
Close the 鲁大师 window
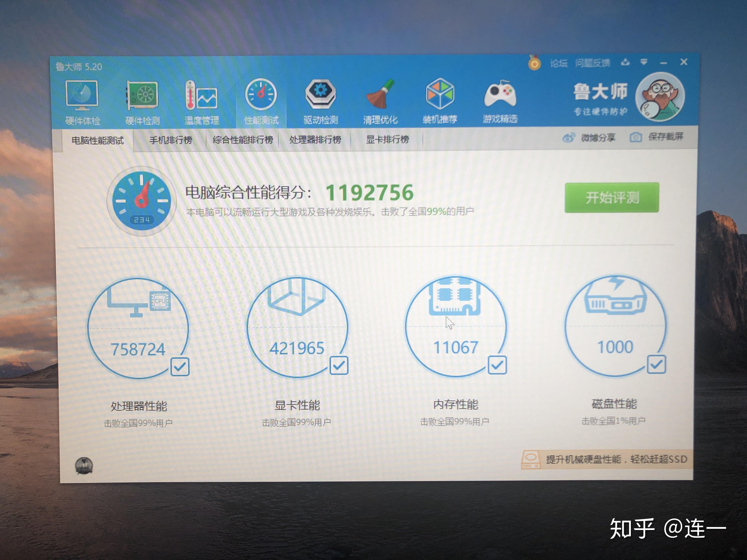pos(684,62)
